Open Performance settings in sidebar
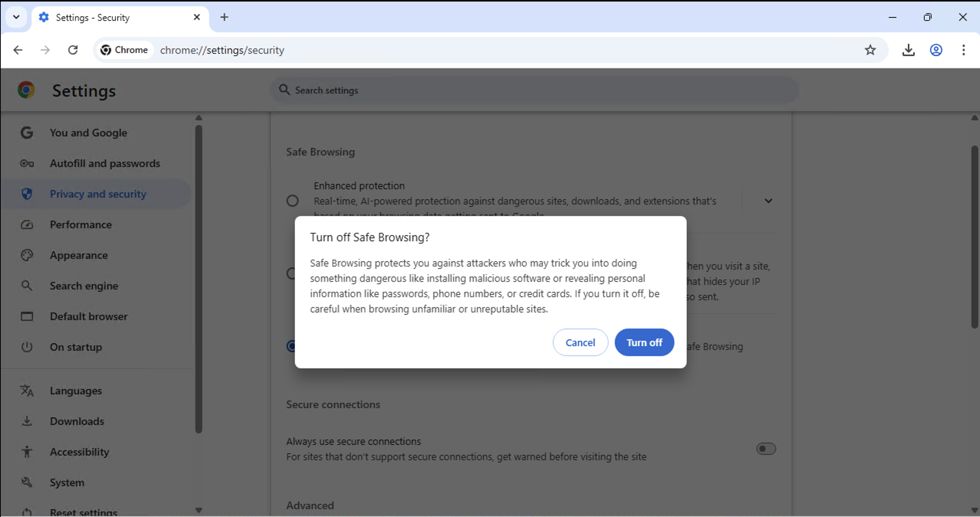The height and width of the screenshot is (517, 980). point(81,225)
